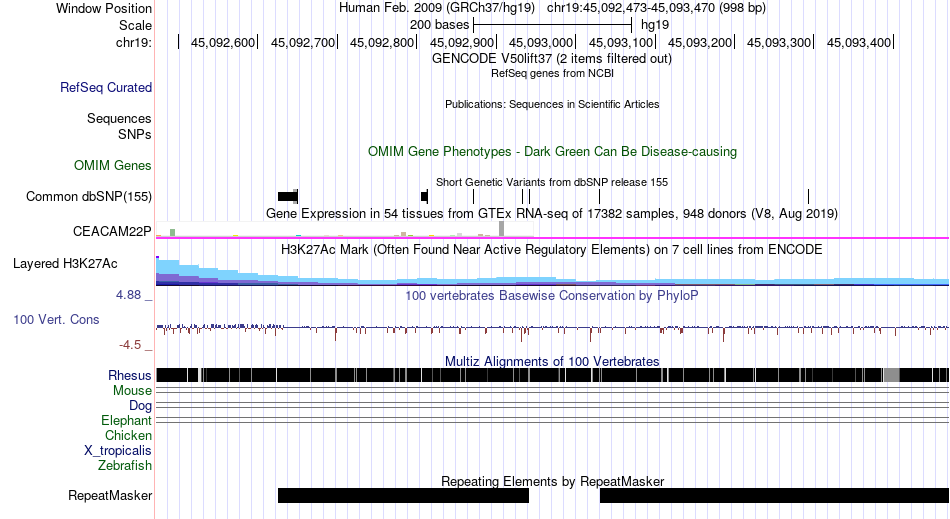Viewport: 950px width, 519px height.
Task: Click the CEACAM22P gene expression label
Action: click(112, 231)
